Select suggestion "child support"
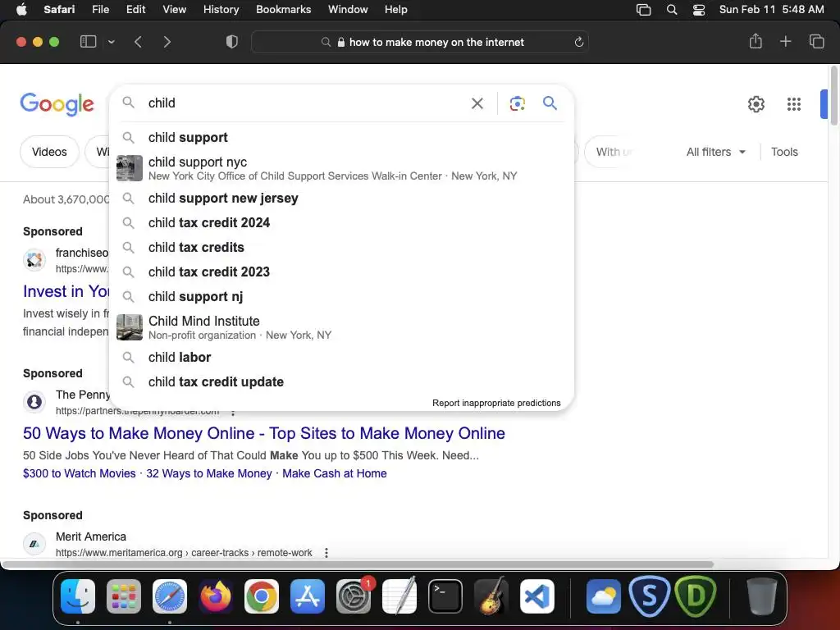Screen dimensions: 840x630 pos(341,138)
